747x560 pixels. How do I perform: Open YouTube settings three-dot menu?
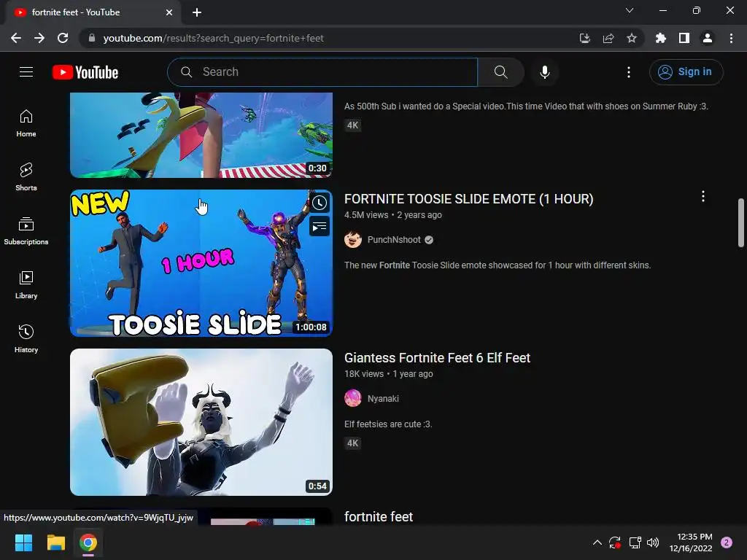point(628,72)
